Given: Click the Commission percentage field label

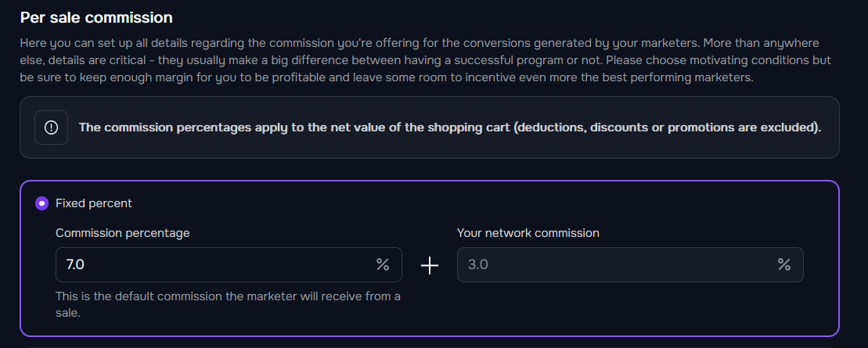Looking at the screenshot, I should pyautogui.click(x=122, y=233).
